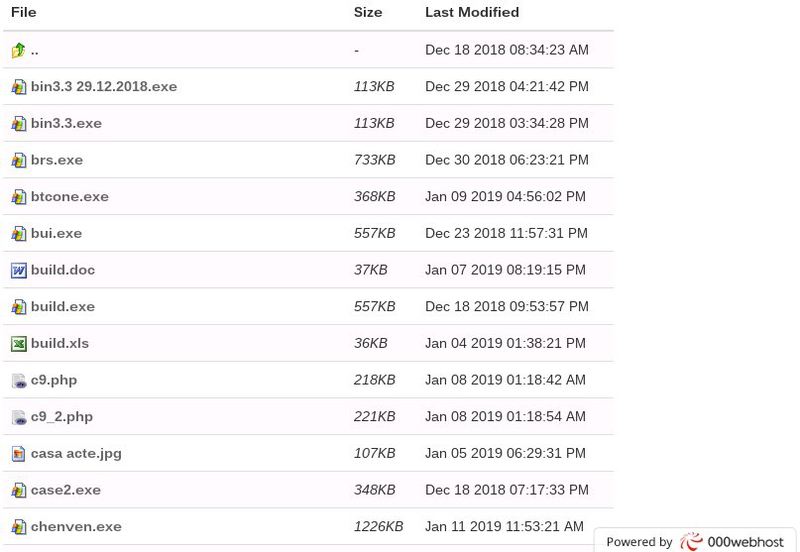This screenshot has height=552, width=800.
Task: Open the build.exe file link
Action: pyautogui.click(x=62, y=306)
